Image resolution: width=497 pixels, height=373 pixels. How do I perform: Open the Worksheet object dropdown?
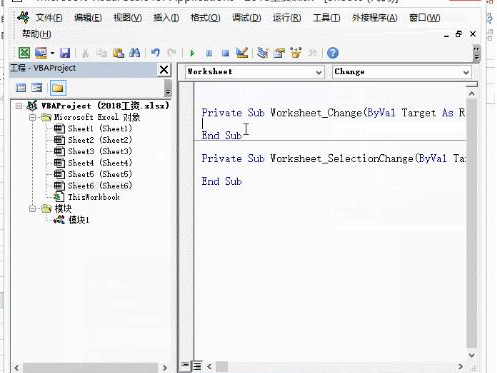(319, 72)
